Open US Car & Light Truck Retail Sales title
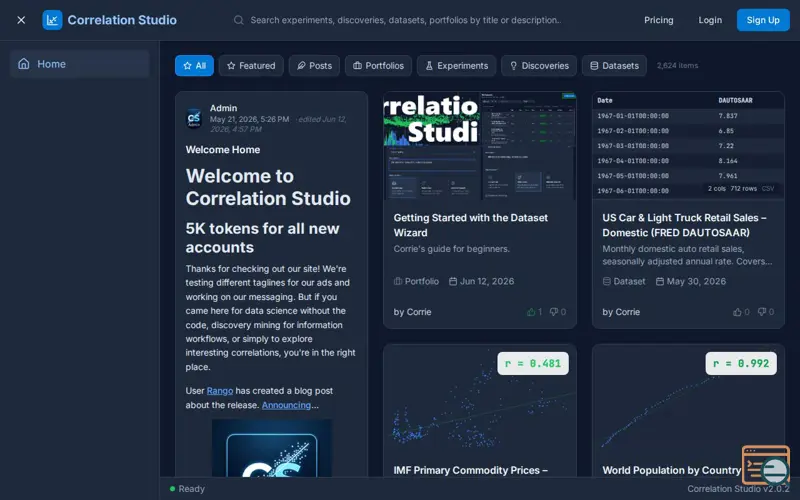This screenshot has width=800, height=500. click(684, 225)
